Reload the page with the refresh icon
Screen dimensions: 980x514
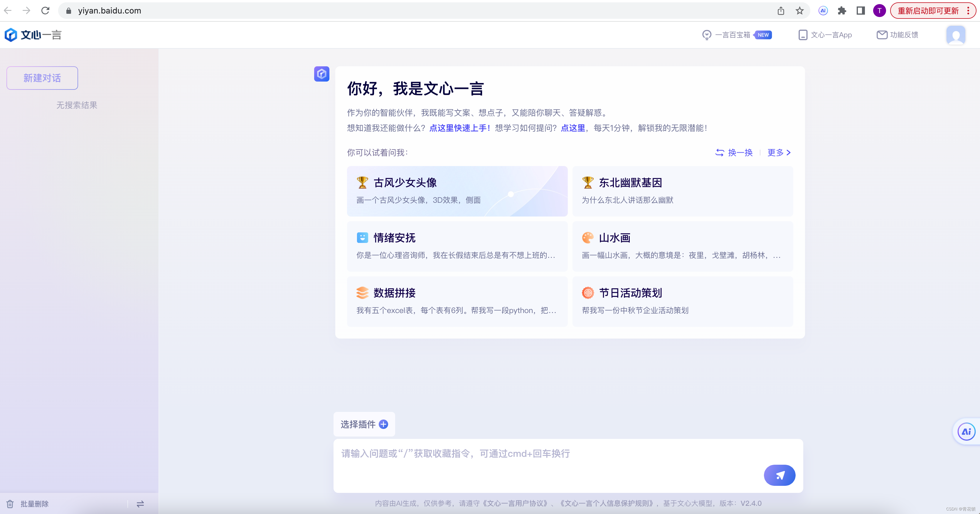[45, 11]
